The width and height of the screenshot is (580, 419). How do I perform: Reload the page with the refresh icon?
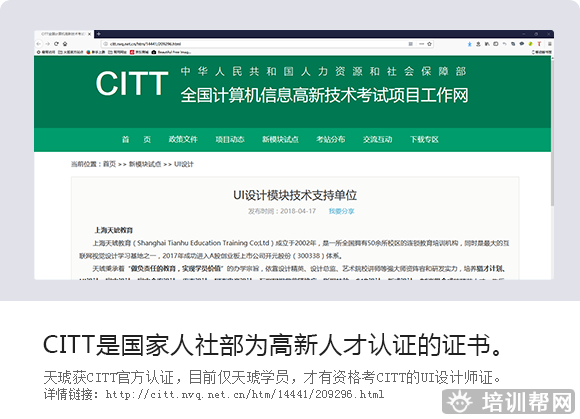[x=56, y=44]
